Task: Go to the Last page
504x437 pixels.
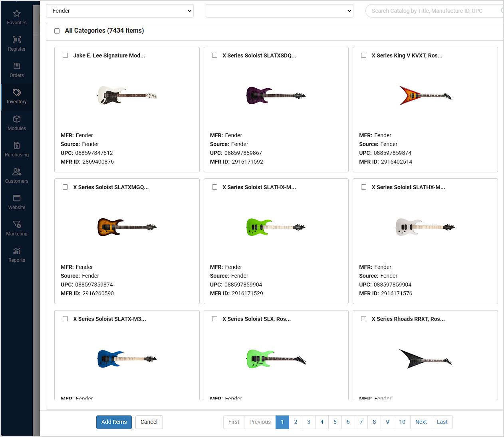Action: 442,422
